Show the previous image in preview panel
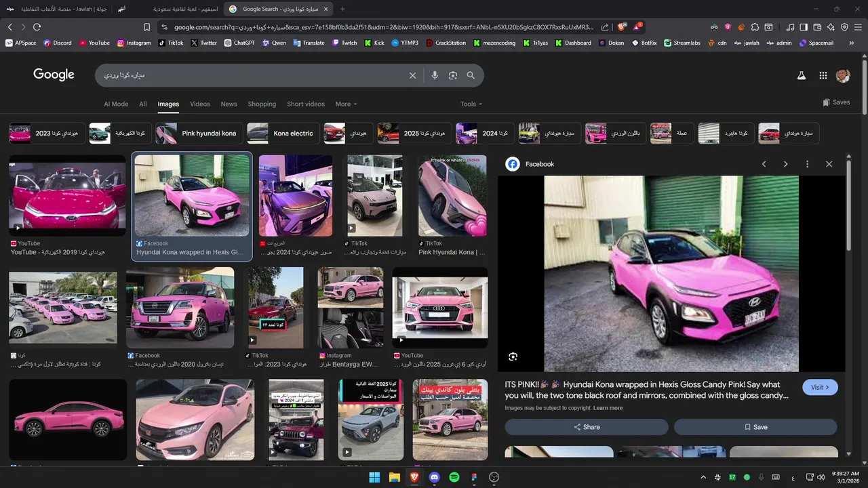 764,164
